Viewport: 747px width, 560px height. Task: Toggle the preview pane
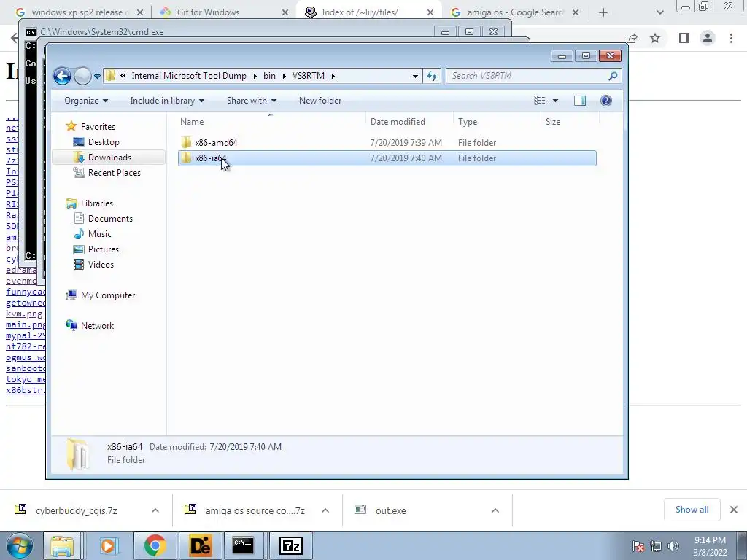click(580, 101)
